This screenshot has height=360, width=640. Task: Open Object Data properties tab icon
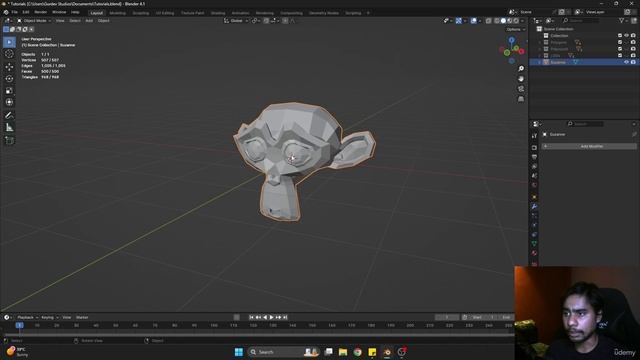click(x=534, y=244)
